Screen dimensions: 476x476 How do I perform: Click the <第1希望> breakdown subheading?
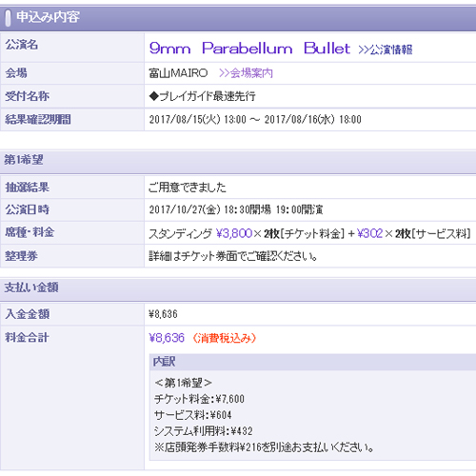click(x=183, y=383)
